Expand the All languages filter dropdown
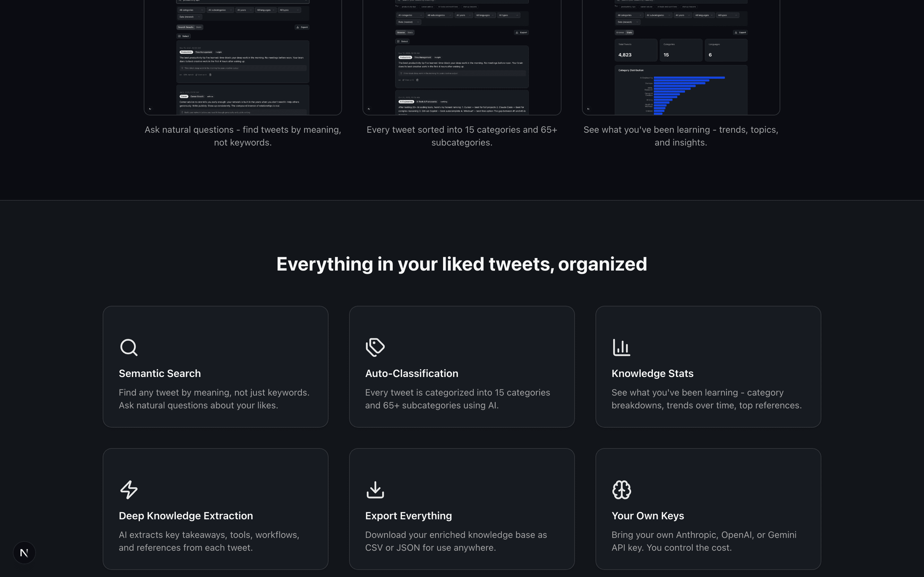The width and height of the screenshot is (924, 577). coord(485,15)
